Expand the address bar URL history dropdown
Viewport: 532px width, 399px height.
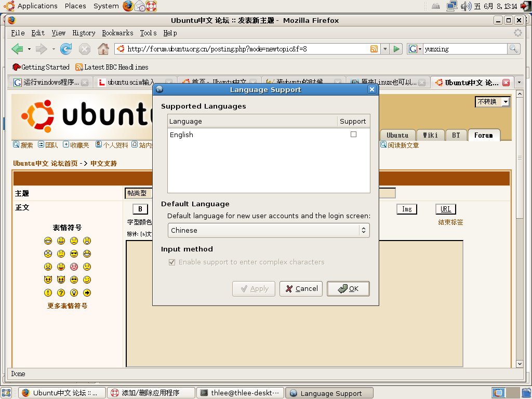pos(385,49)
